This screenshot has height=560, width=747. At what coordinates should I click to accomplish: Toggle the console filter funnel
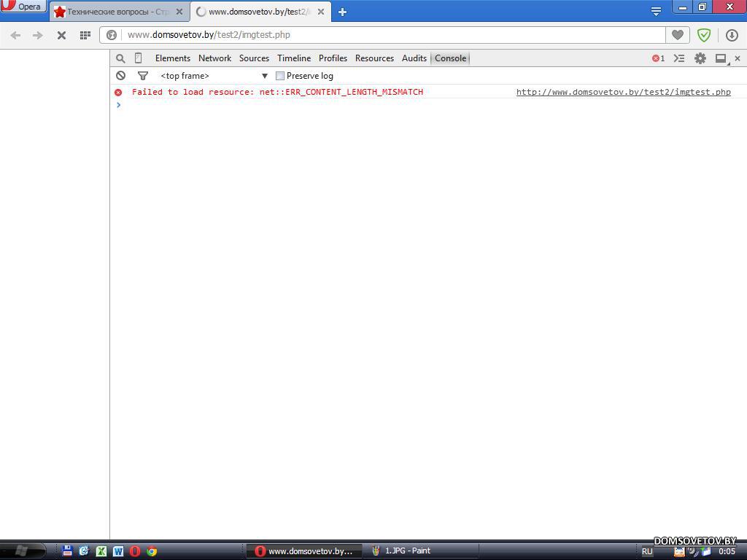(142, 75)
